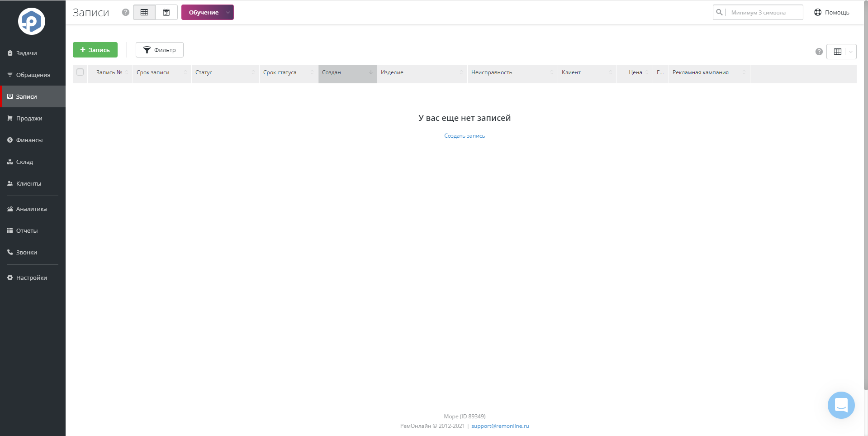The height and width of the screenshot is (436, 868).
Task: Expand the column settings dropdown arrow
Action: click(851, 52)
